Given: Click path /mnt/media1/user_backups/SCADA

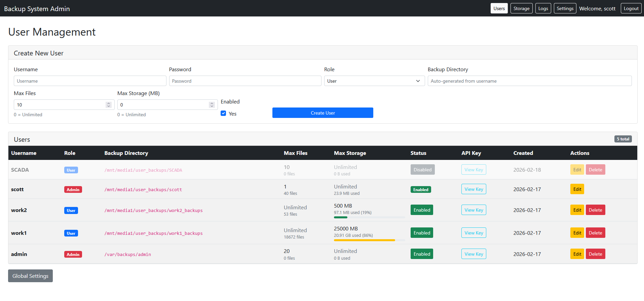Looking at the screenshot, I should (143, 170).
